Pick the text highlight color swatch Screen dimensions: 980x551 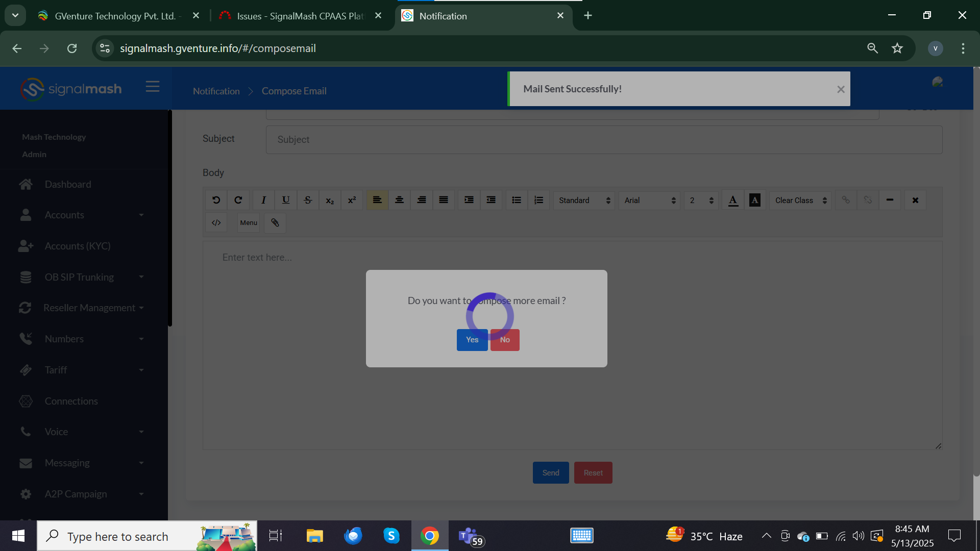[755, 200]
